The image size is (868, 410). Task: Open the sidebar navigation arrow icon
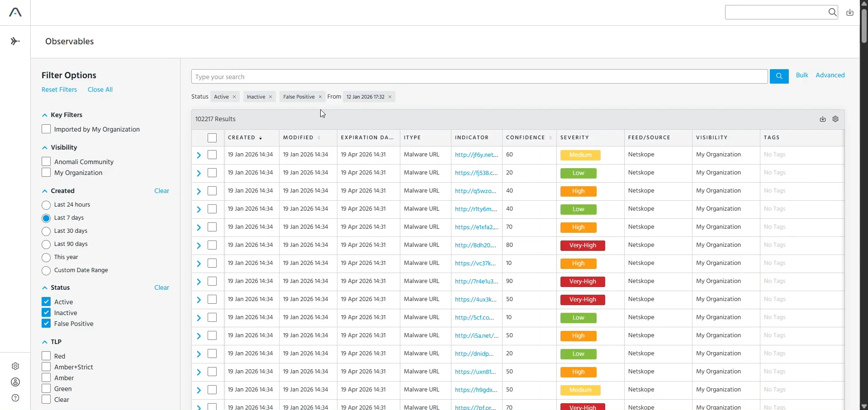(x=15, y=42)
